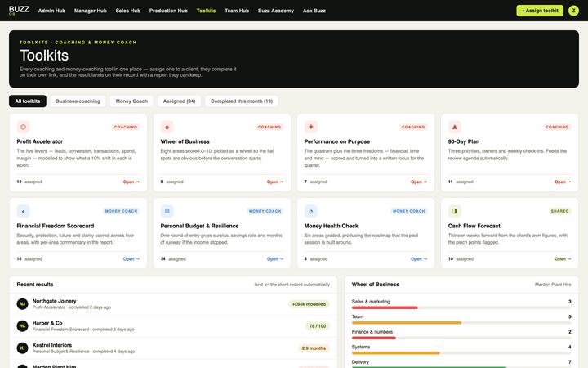The image size is (588, 368).
Task: Click the Performance on Purpose card icon
Action: 311,127
